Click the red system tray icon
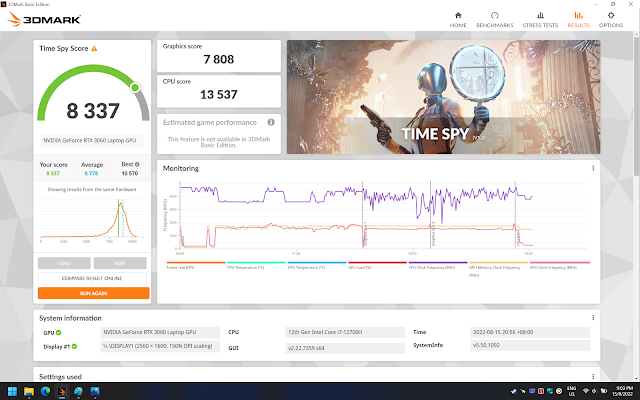 (x=541, y=391)
